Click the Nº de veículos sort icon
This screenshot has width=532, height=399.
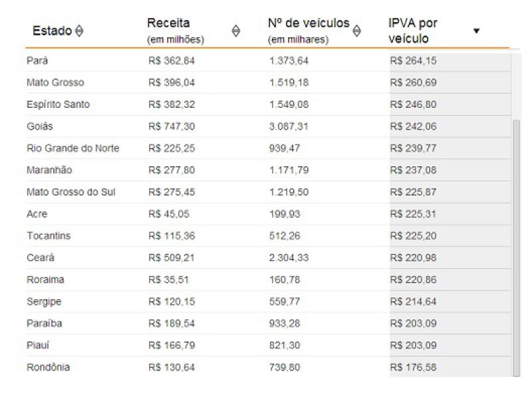click(x=356, y=31)
